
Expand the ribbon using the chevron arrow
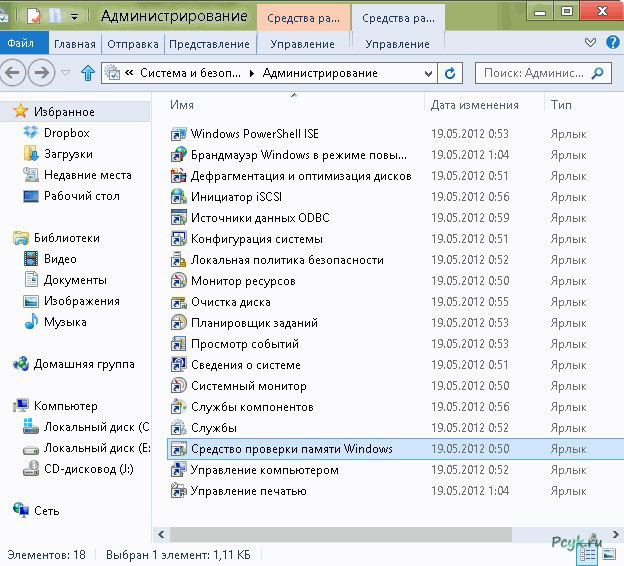[x=590, y=44]
